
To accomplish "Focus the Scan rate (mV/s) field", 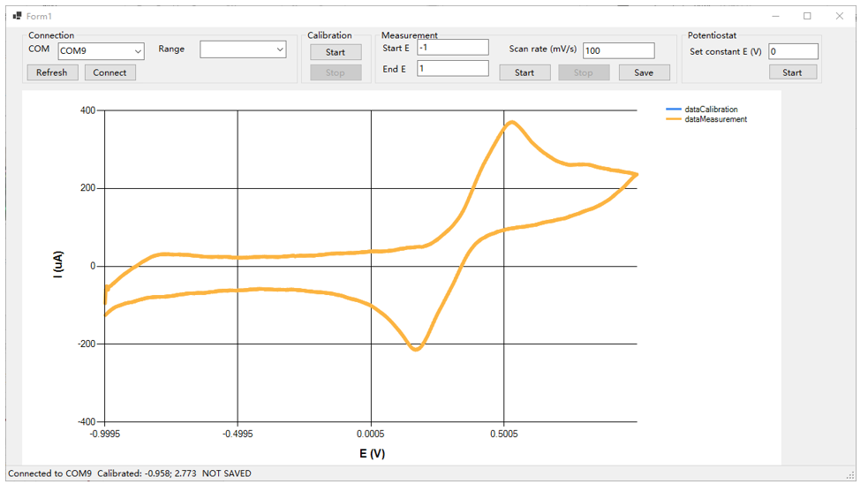I will click(618, 50).
